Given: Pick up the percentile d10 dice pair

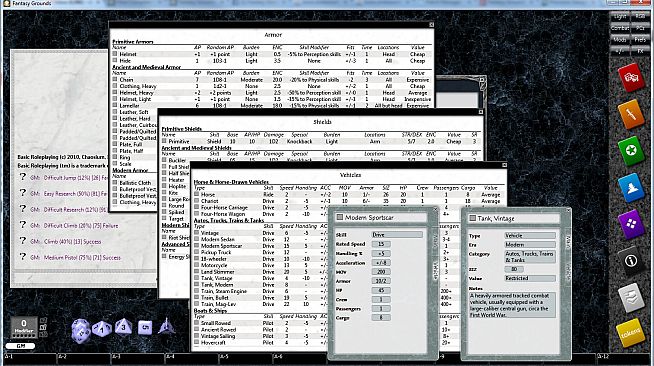Looking at the screenshot, I should pos(80,331).
